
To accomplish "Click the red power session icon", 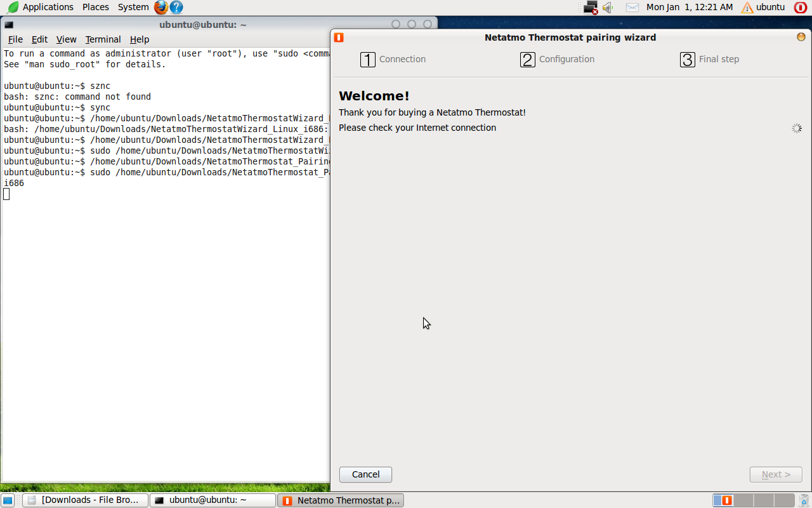I will (x=801, y=8).
